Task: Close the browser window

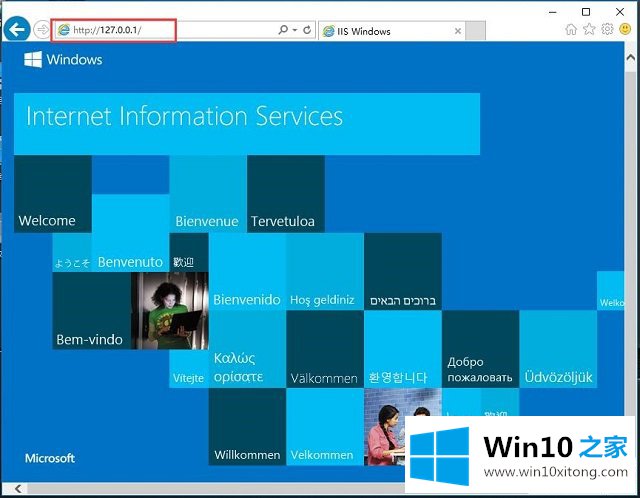Action: [620, 12]
